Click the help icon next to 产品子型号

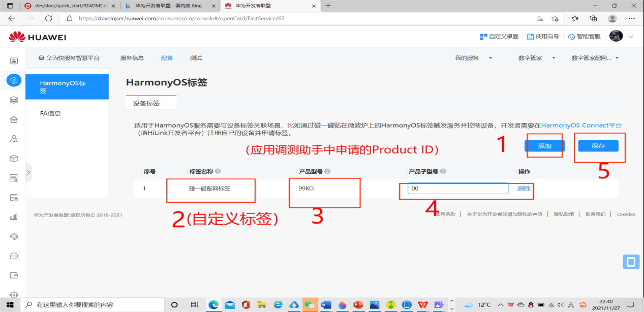point(443,172)
